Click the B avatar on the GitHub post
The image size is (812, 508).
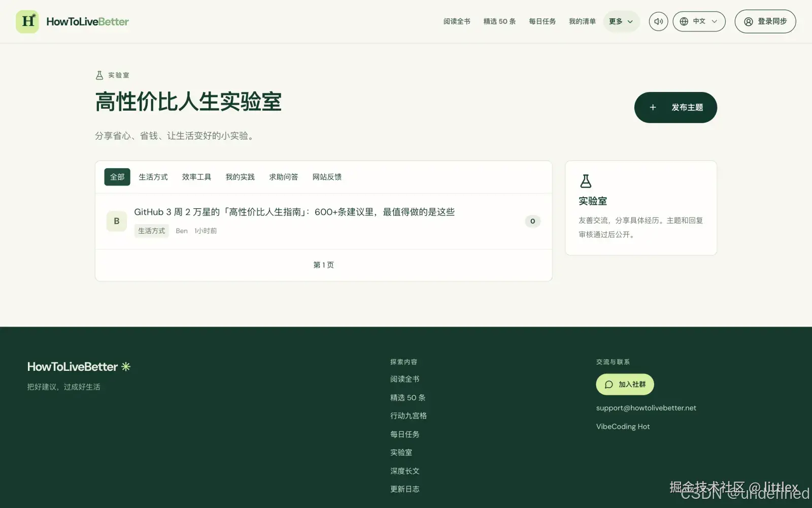pos(117,221)
